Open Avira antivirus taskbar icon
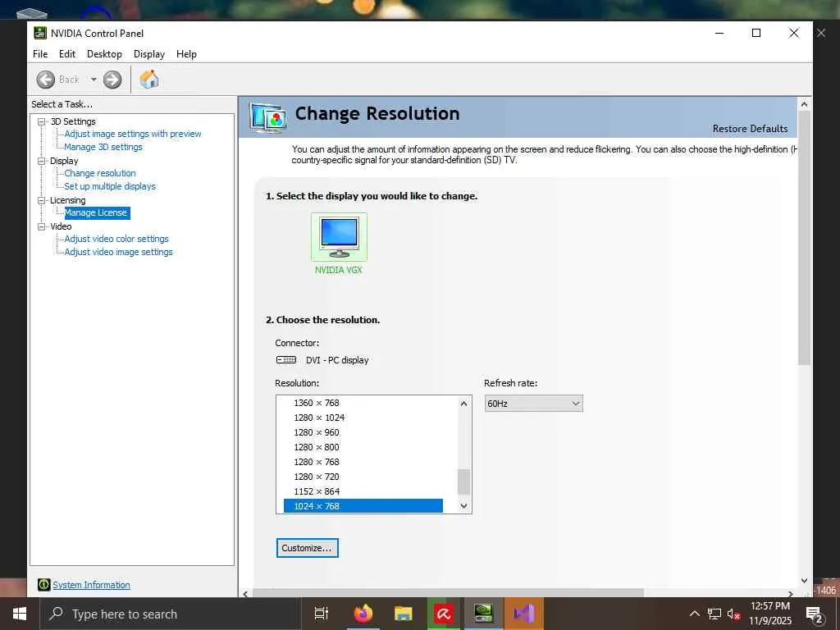Image resolution: width=840 pixels, height=630 pixels. coord(444,614)
